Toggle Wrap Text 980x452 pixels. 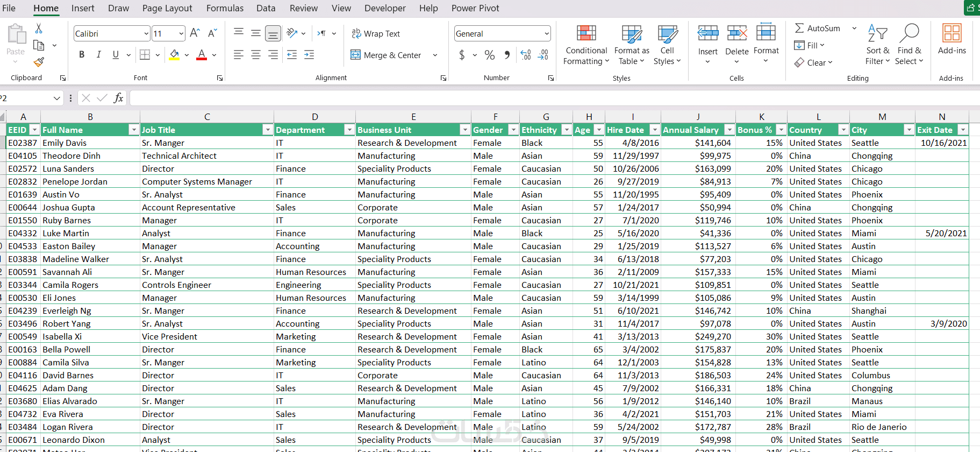coord(376,33)
